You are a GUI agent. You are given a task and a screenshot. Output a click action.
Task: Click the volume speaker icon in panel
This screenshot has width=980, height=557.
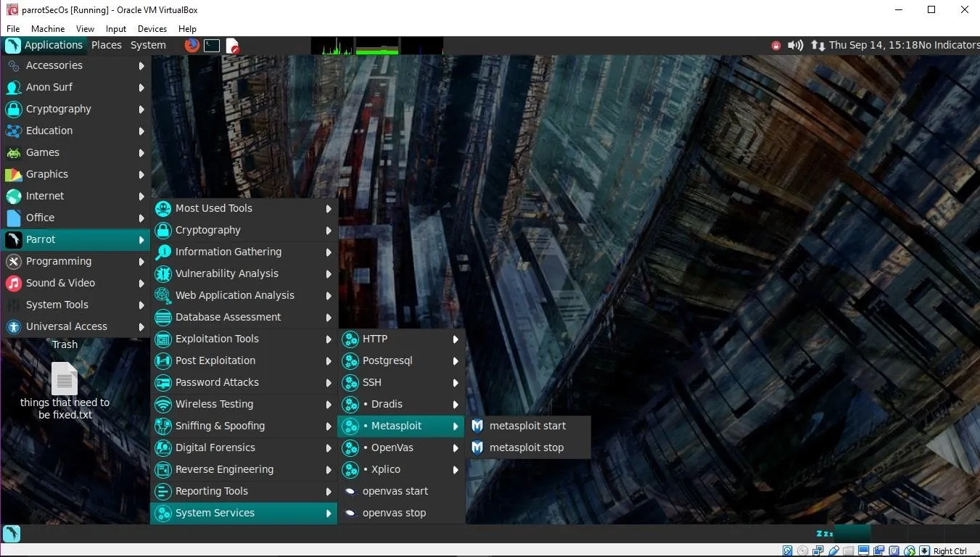(x=795, y=45)
